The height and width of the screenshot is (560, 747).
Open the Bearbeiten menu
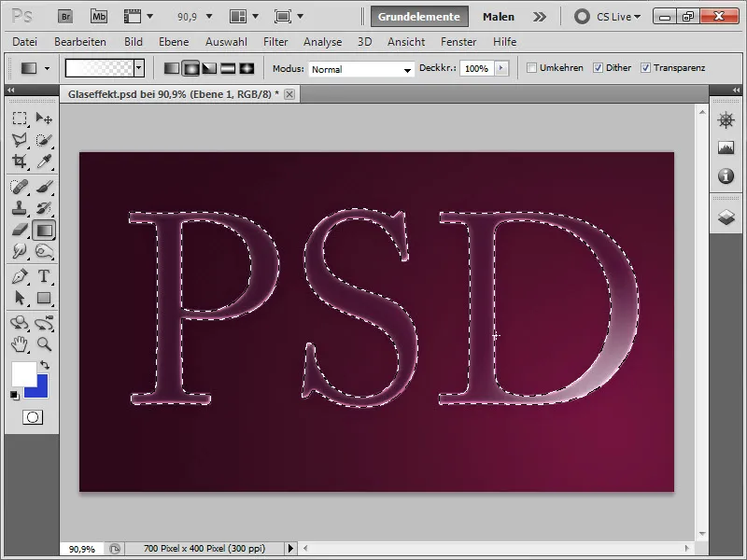pos(80,42)
